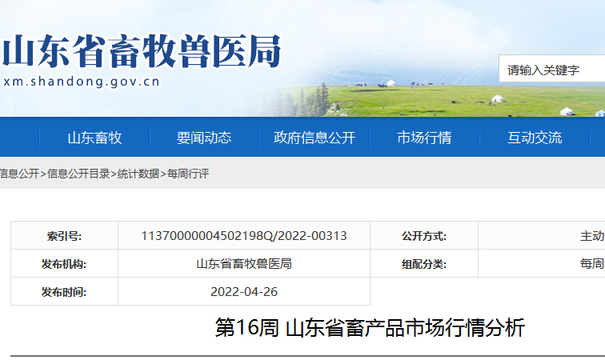Click the 组配分类 label cell
The width and height of the screenshot is (605, 364).
coord(424,264)
